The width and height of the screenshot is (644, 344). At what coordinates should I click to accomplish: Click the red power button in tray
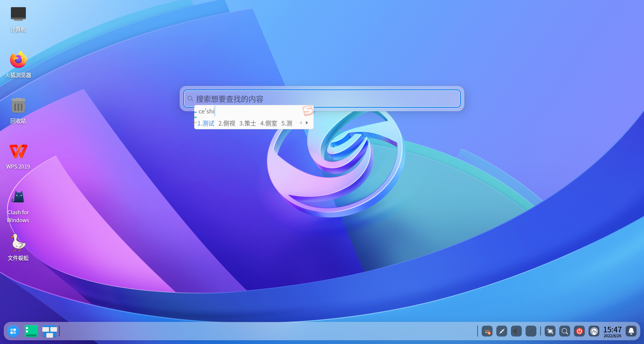pyautogui.click(x=579, y=331)
